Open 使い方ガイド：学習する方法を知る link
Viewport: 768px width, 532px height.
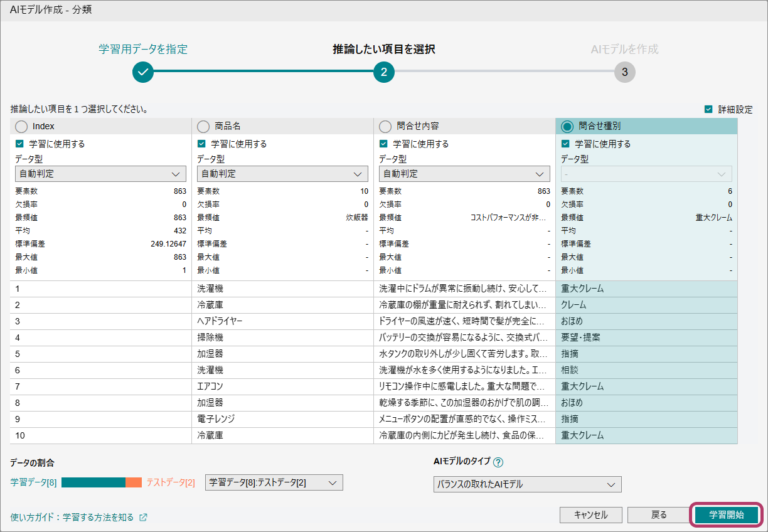coord(72,518)
